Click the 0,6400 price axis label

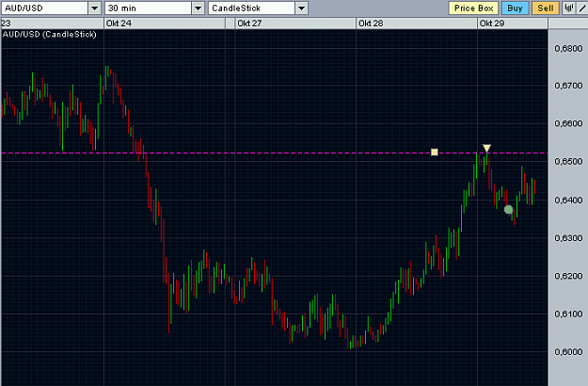568,200
